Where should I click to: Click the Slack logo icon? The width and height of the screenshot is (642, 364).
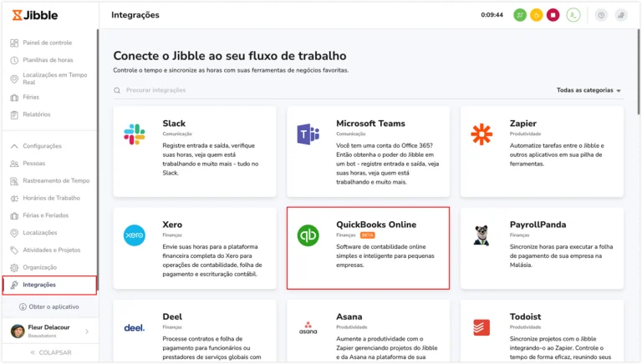click(x=135, y=134)
